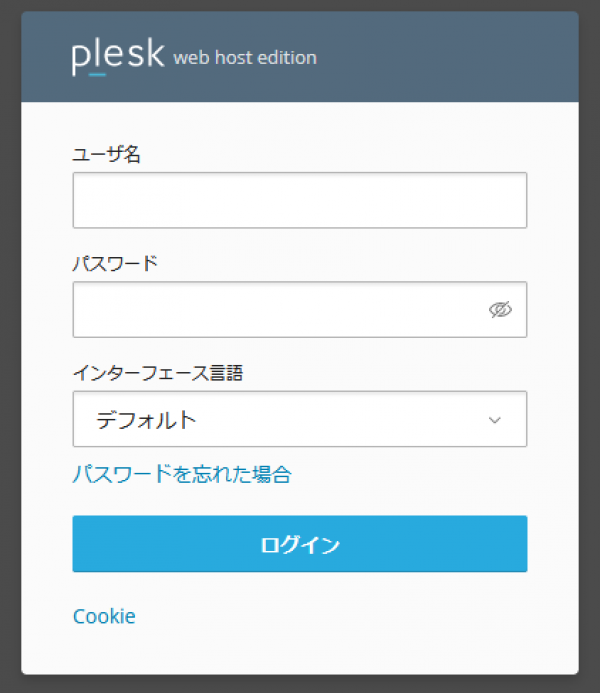
Task: Click empty area of the blue-gray header bar
Action: [x=450, y=57]
